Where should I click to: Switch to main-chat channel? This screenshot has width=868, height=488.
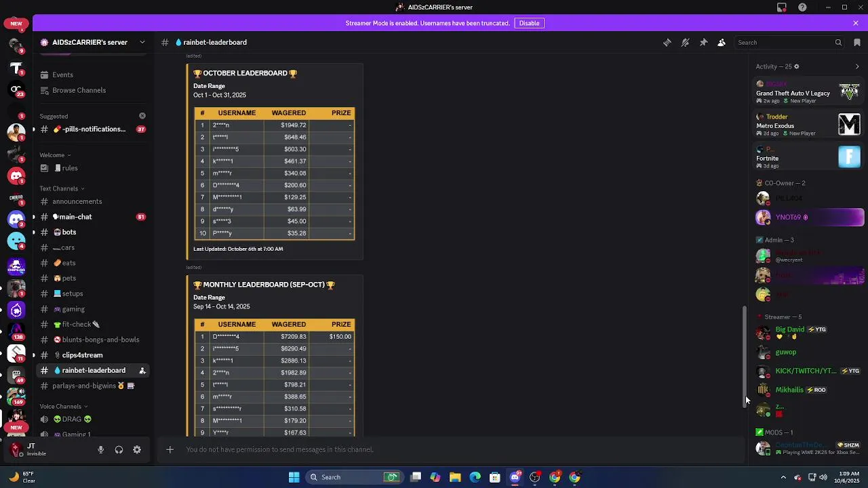click(92, 217)
